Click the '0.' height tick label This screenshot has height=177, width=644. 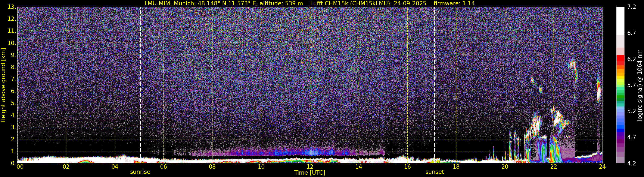point(13,163)
